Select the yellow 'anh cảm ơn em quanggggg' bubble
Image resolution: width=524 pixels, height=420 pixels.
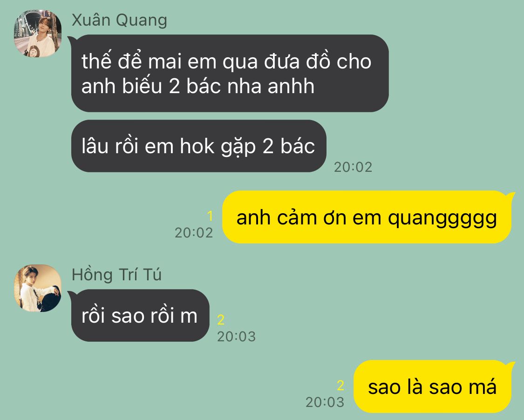pos(367,217)
